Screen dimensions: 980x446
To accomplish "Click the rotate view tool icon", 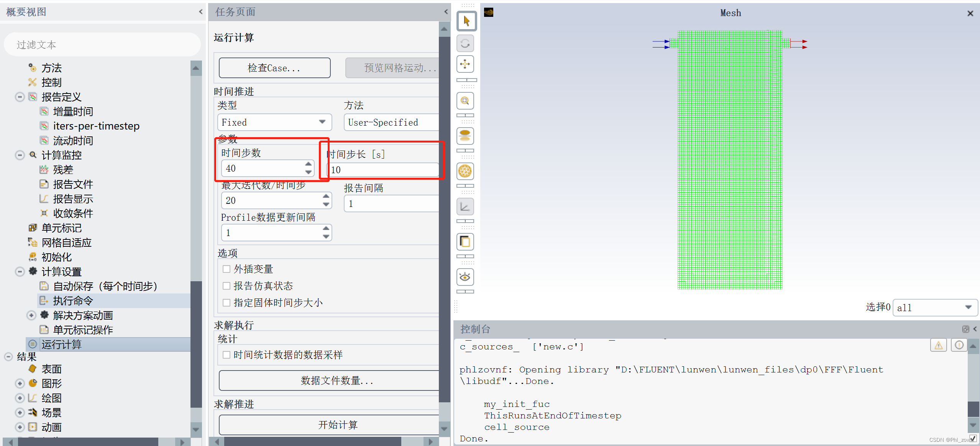I will coord(465,43).
